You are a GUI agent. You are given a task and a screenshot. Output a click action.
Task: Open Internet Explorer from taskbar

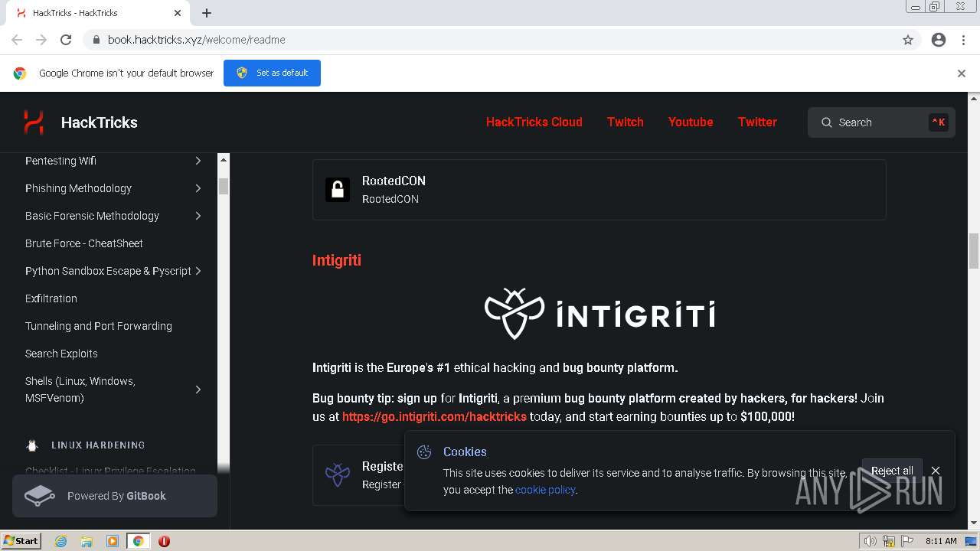[61, 541]
